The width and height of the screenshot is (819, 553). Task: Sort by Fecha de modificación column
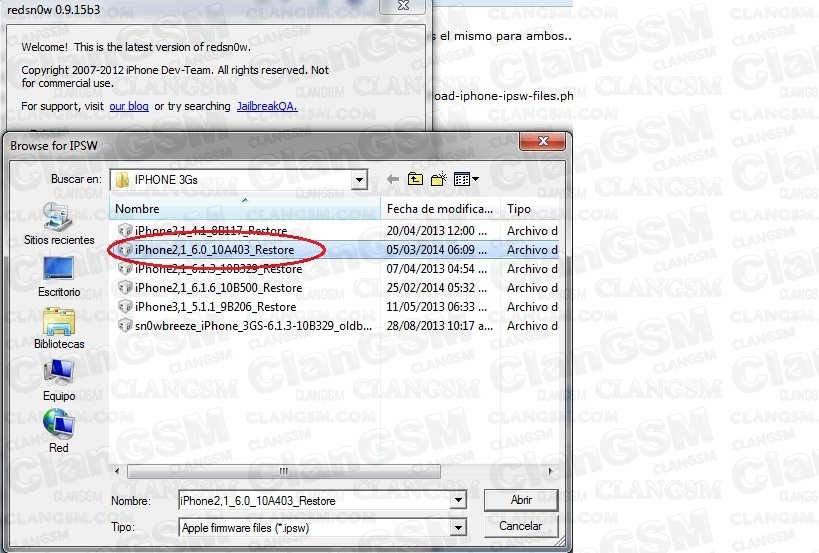pyautogui.click(x=440, y=209)
